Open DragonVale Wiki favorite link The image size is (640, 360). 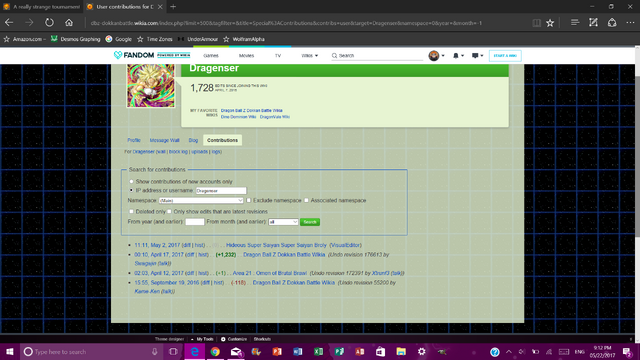tap(275, 117)
